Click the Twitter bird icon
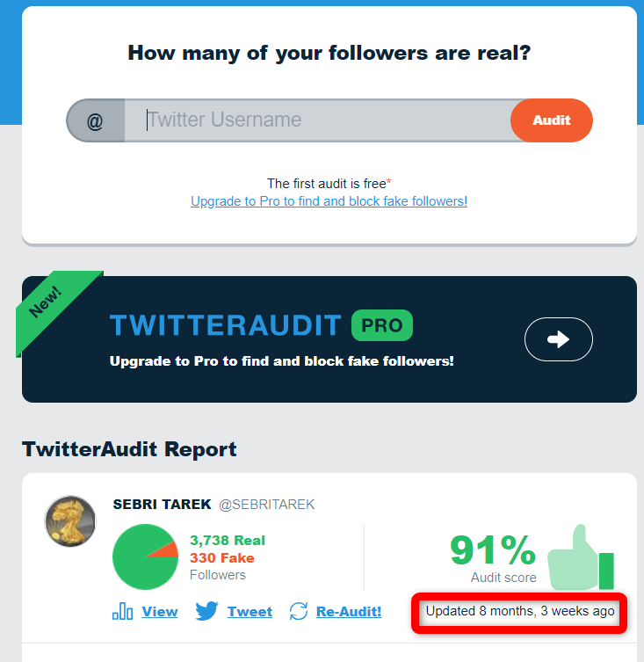 coord(206,611)
